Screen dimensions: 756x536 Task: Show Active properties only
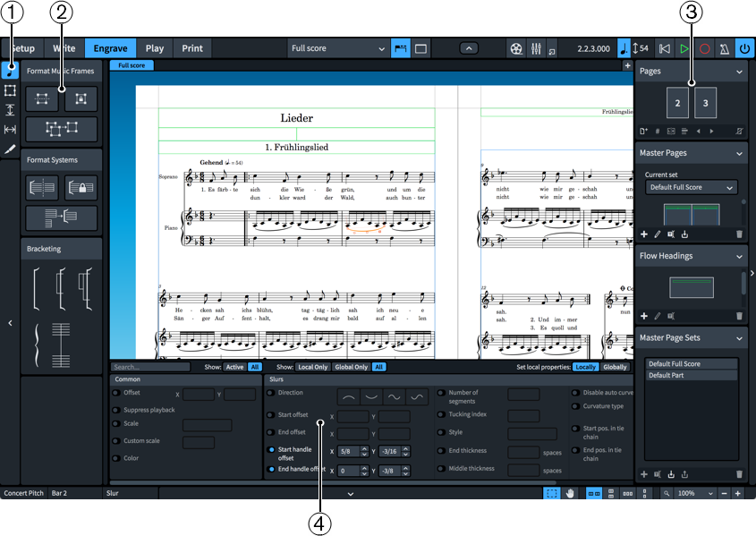[234, 367]
